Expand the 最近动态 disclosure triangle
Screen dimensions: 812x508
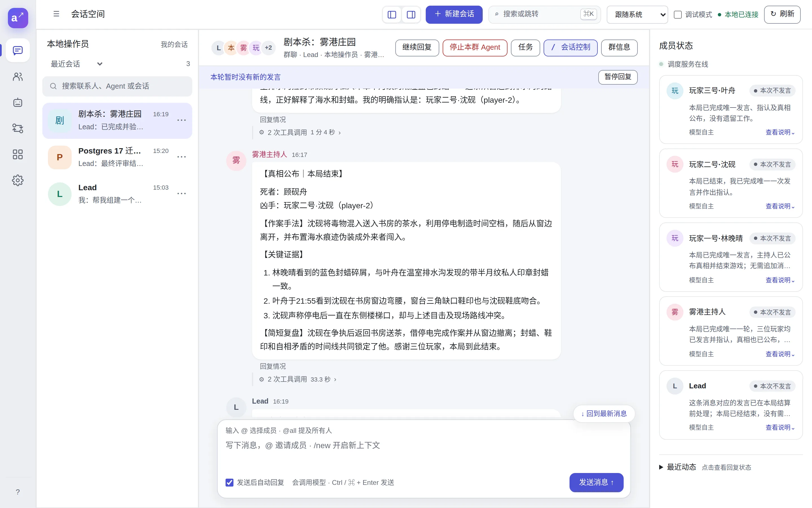click(x=661, y=467)
